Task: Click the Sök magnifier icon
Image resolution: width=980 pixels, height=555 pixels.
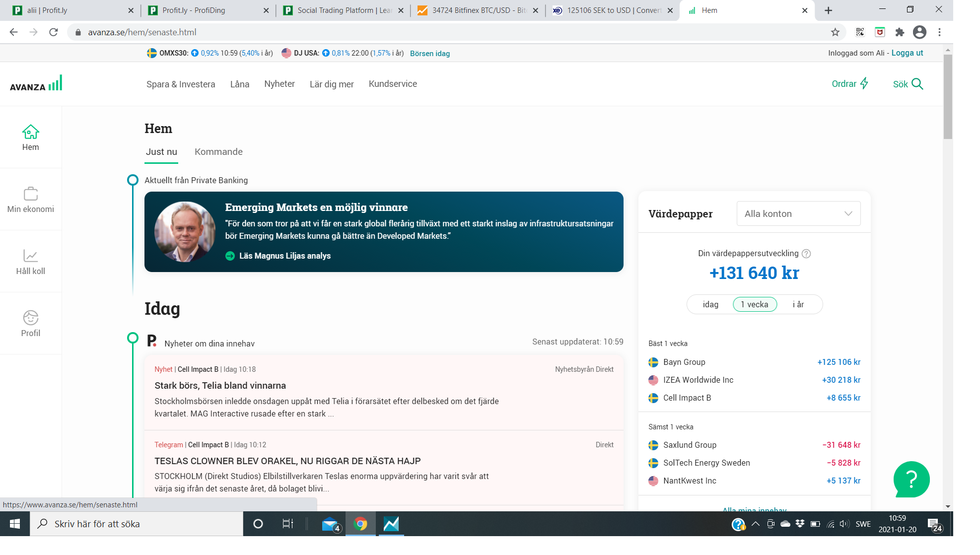Action: click(917, 84)
